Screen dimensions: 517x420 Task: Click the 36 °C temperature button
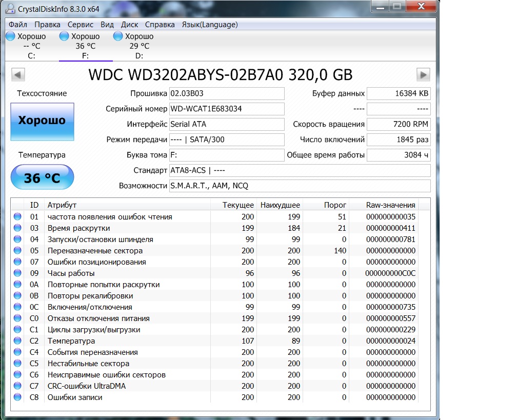pos(42,177)
